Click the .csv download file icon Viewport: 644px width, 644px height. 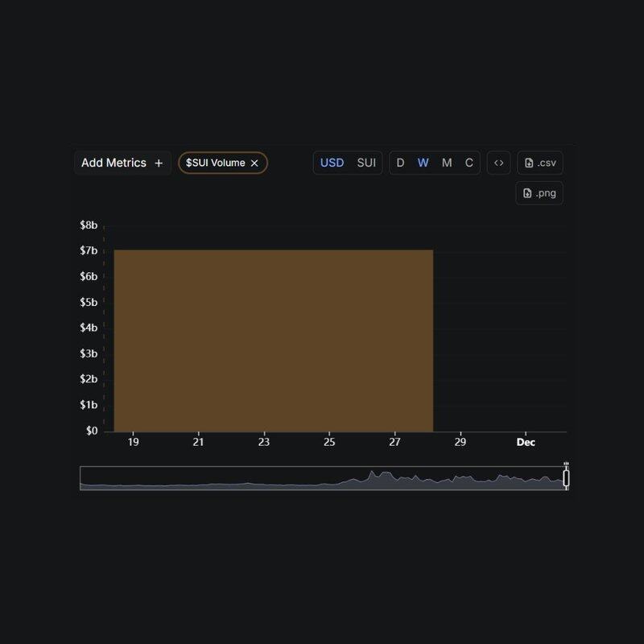(x=529, y=163)
